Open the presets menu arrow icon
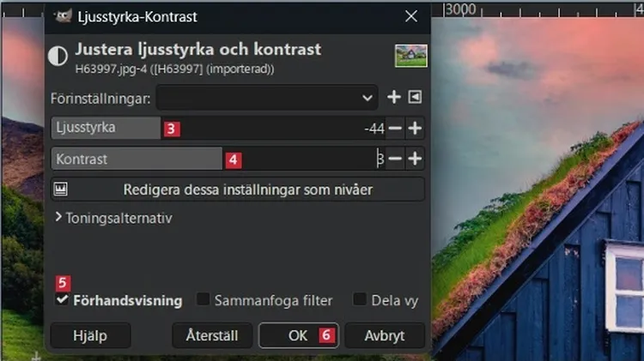644x361 pixels. [x=415, y=97]
